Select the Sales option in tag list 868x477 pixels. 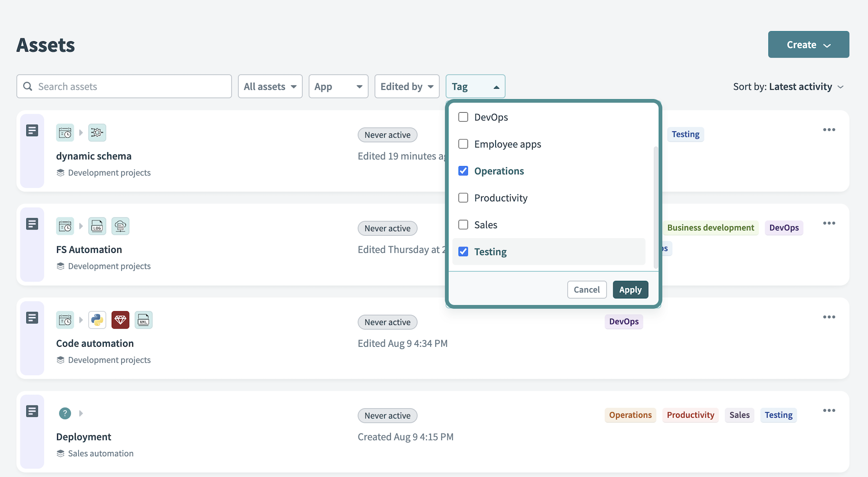coord(485,225)
